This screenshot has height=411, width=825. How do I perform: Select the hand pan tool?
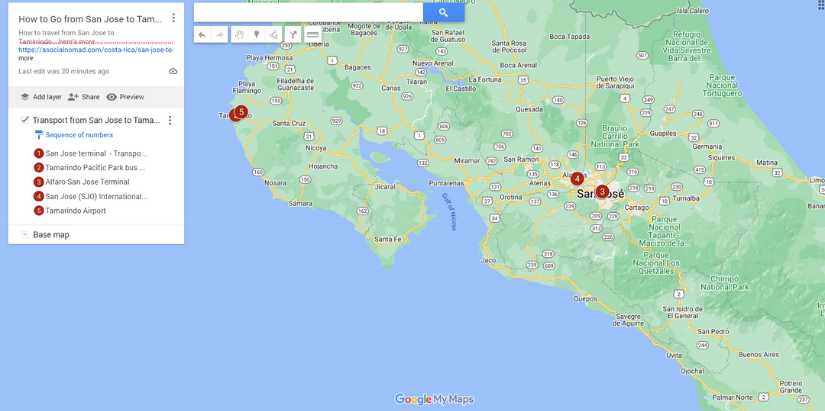tap(239, 35)
